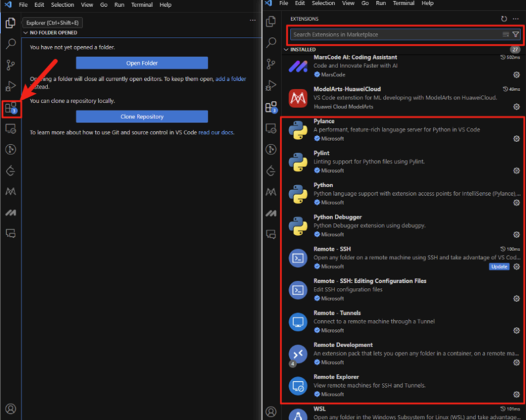Open Manage gear for Remote - SSH extension

(517, 266)
